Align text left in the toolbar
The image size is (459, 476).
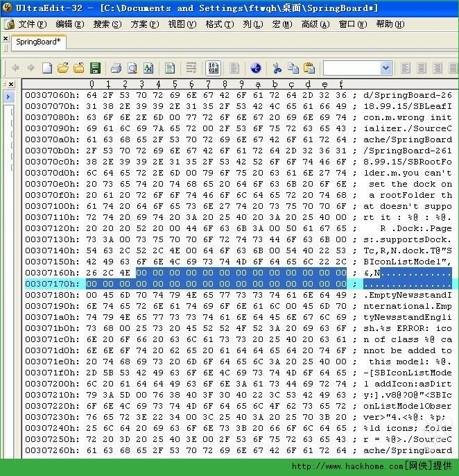pyautogui.click(x=406, y=68)
